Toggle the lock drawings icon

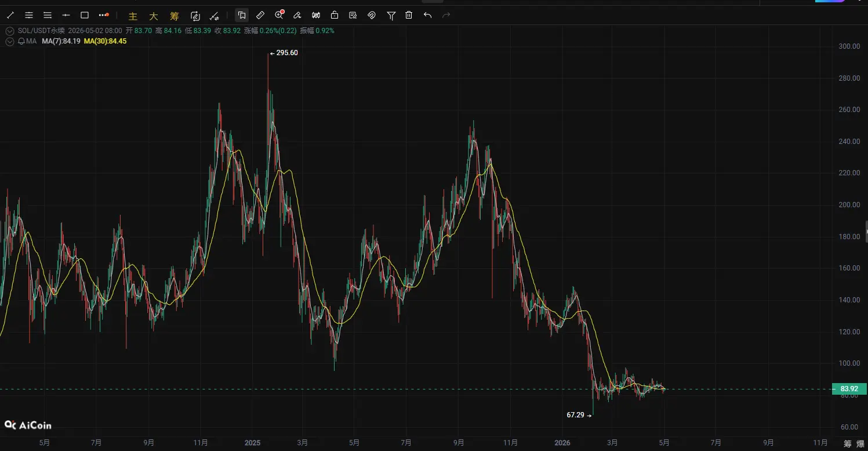click(x=335, y=15)
